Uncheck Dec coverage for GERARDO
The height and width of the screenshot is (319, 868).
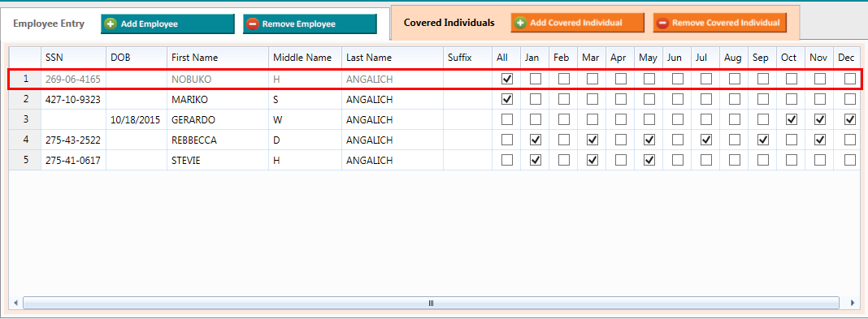(849, 119)
